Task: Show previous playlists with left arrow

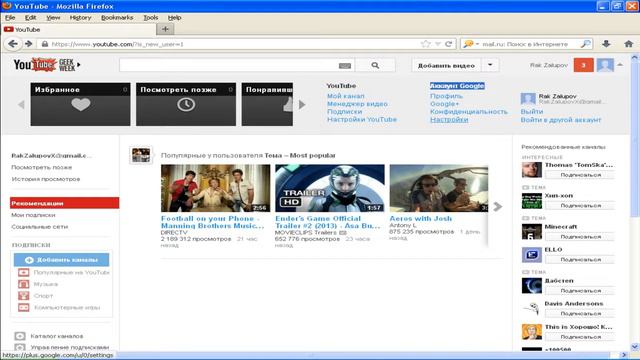Action: click(21, 104)
